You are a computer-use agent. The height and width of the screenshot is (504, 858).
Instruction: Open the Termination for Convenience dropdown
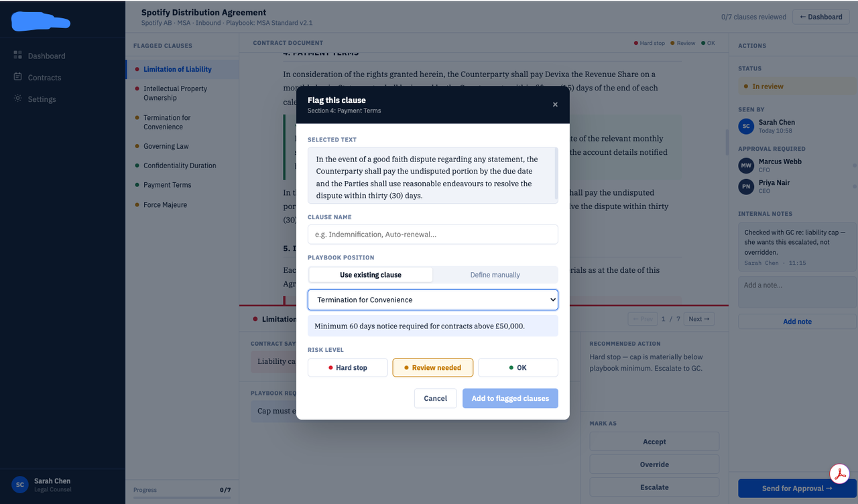pos(433,300)
